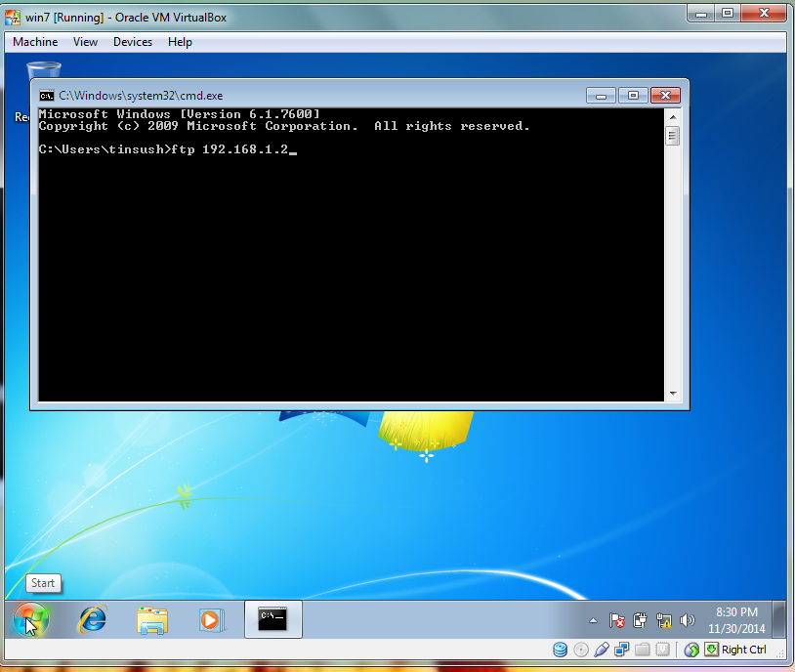Open the Devices menu
Image resolution: width=795 pixels, height=672 pixels.
pos(132,42)
